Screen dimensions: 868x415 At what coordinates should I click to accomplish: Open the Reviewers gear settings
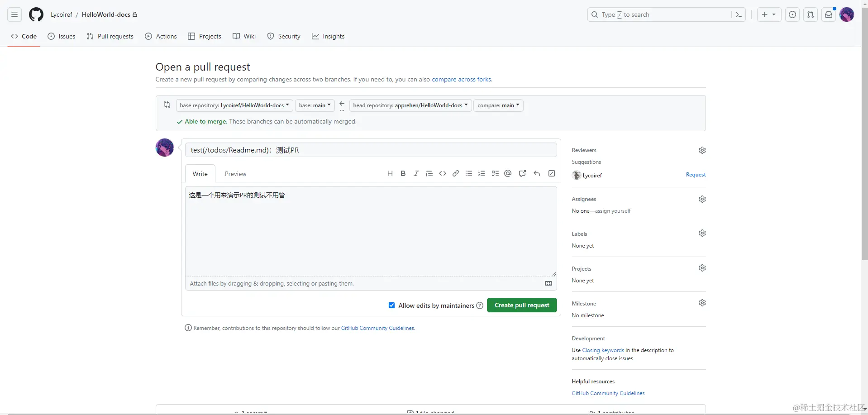tap(702, 150)
